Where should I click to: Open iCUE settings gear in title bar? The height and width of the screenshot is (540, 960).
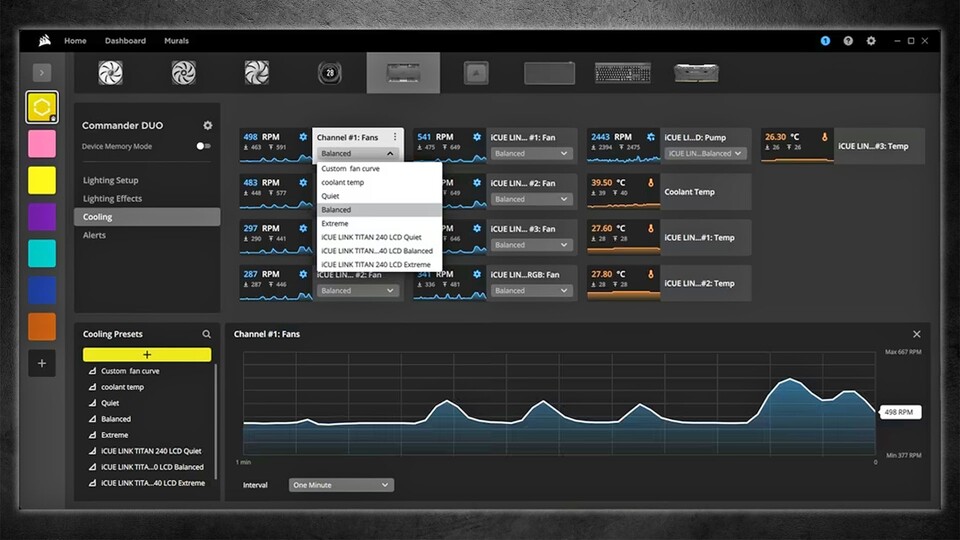871,40
